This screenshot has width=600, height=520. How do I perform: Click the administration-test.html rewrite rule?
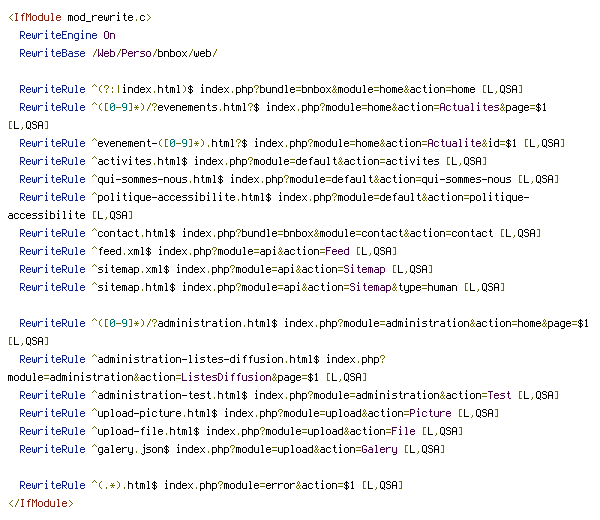289,395
